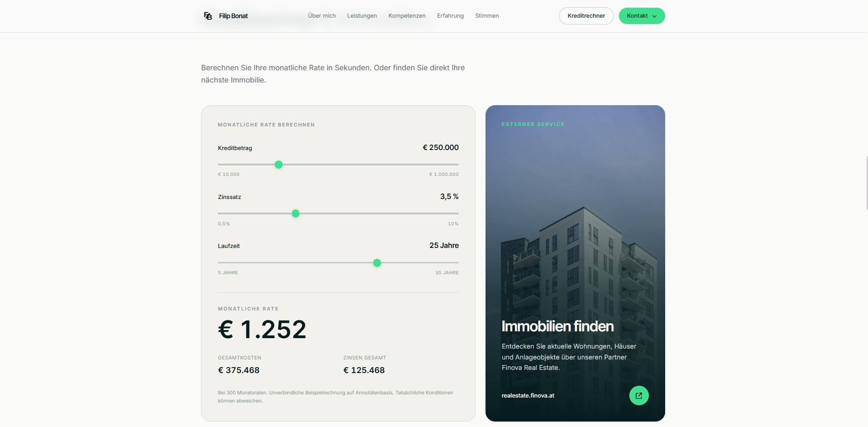The height and width of the screenshot is (427, 868).
Task: Click the Kreditbetrag slider handle
Action: pos(279,165)
